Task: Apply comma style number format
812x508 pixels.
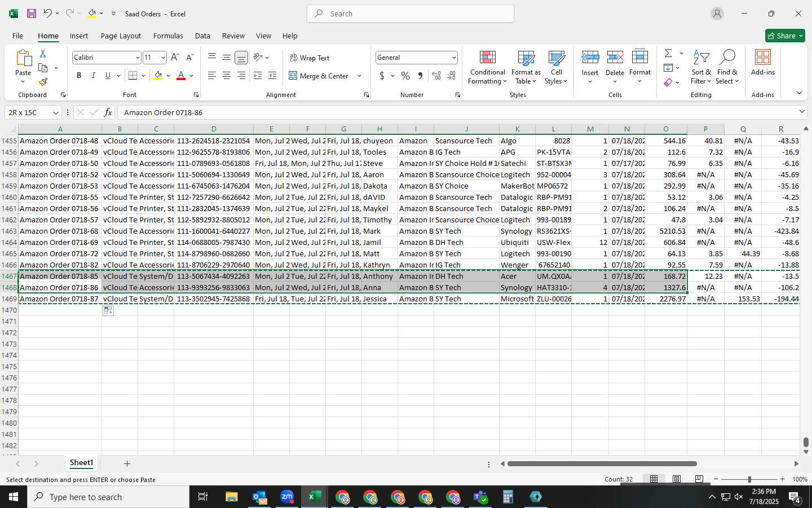Action: 420,76
